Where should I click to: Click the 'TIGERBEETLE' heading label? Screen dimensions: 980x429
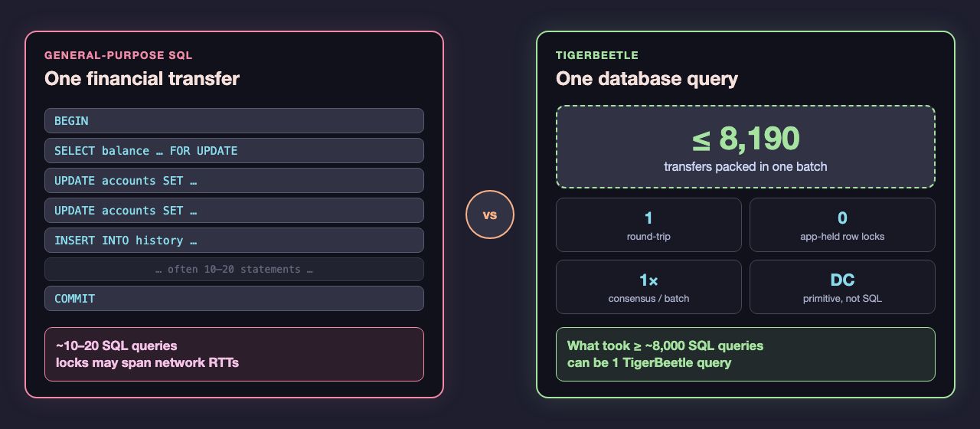coord(597,55)
